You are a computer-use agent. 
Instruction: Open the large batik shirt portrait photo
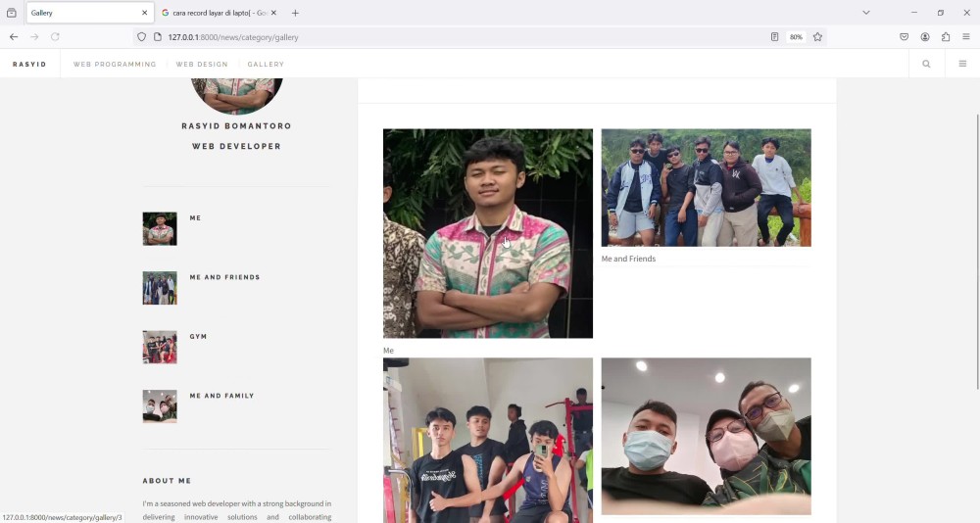(488, 234)
